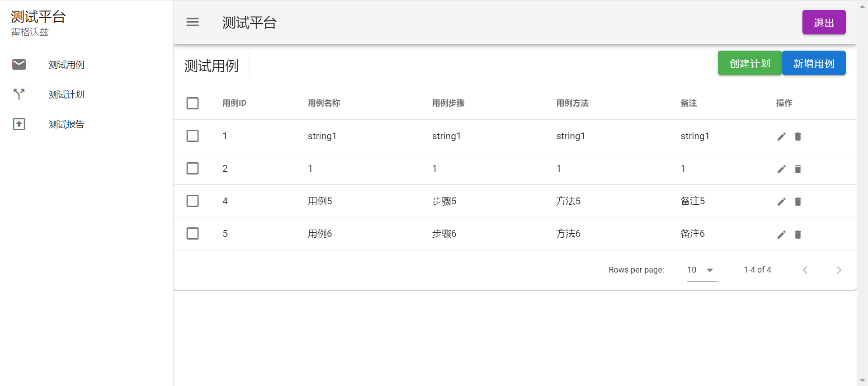Open the hamburger navigation menu
868x386 pixels.
[193, 22]
